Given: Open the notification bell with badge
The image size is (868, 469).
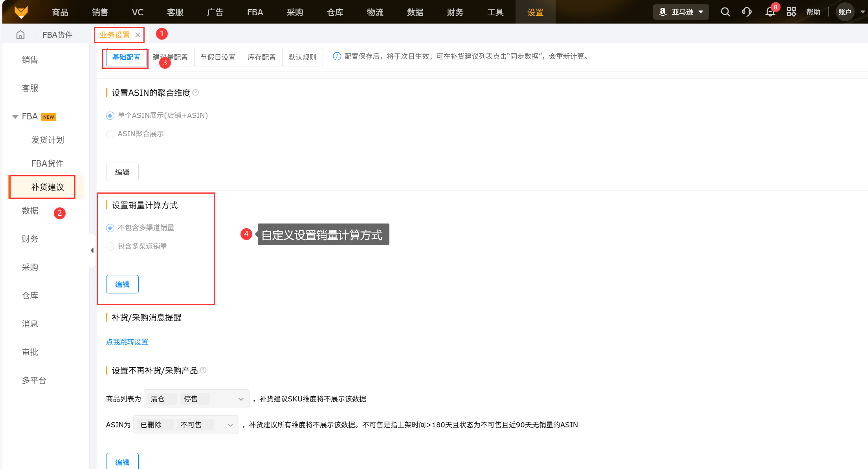Looking at the screenshot, I should (x=770, y=12).
